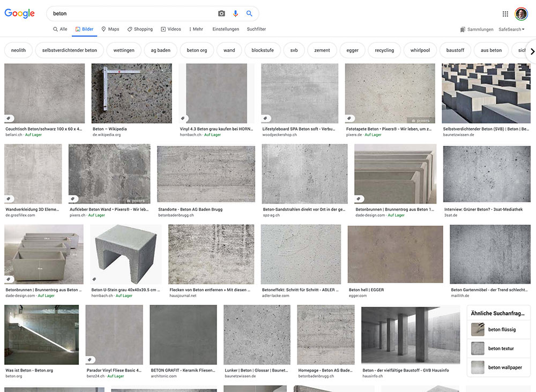
Task: Open Sammlungen collections
Action: click(x=477, y=29)
